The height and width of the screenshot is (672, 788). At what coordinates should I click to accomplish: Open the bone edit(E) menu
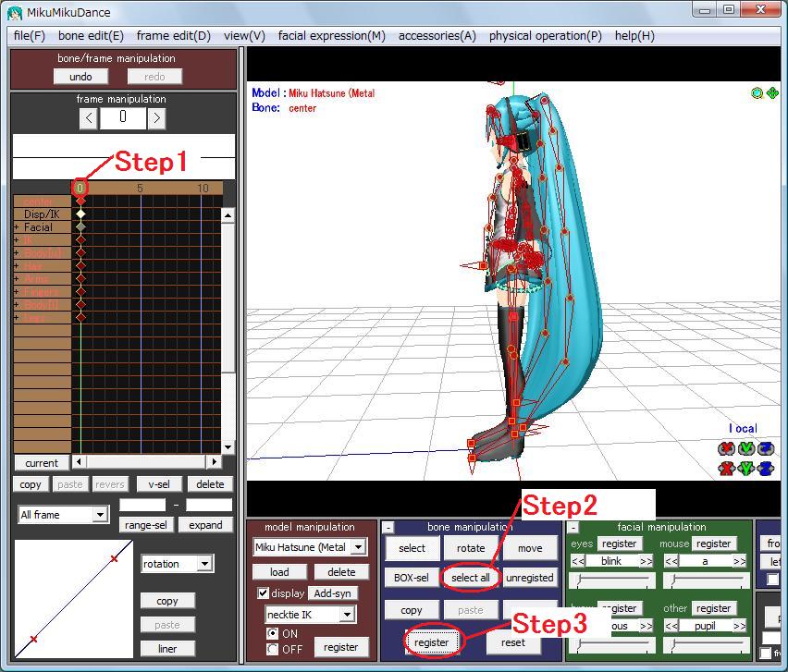pos(91,36)
